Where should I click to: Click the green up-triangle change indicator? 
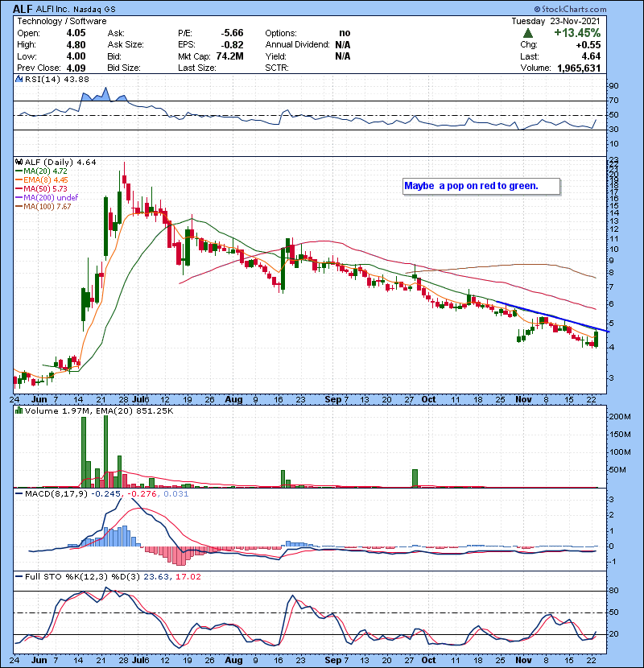(x=527, y=33)
